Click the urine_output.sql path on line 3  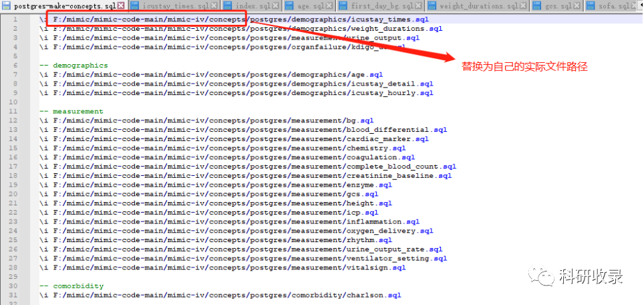pyautogui.click(x=230, y=38)
